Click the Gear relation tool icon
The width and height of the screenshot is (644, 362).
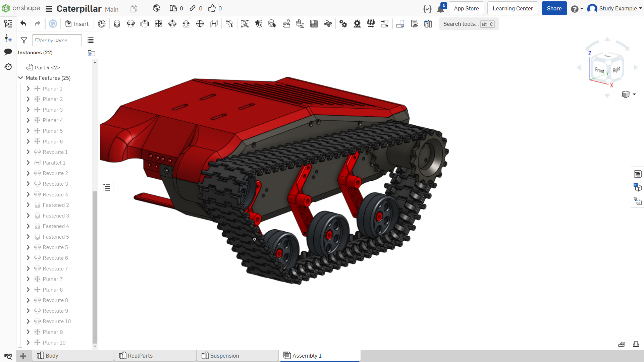click(343, 24)
